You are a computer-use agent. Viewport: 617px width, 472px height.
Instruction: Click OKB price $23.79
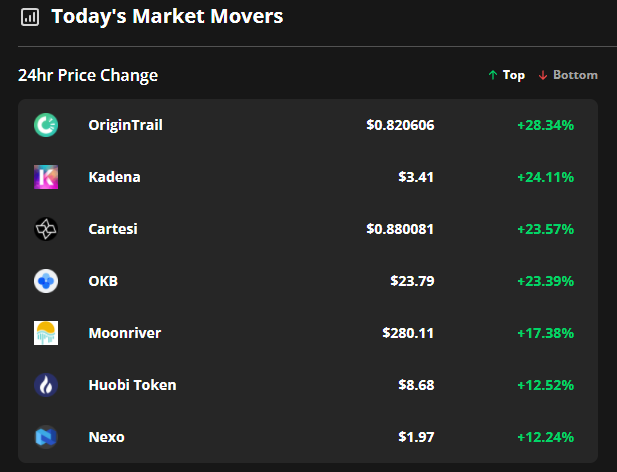click(412, 281)
